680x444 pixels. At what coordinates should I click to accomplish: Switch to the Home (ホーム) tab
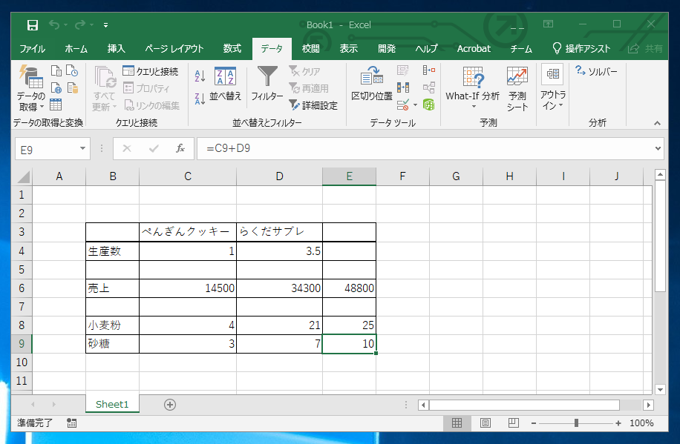76,49
